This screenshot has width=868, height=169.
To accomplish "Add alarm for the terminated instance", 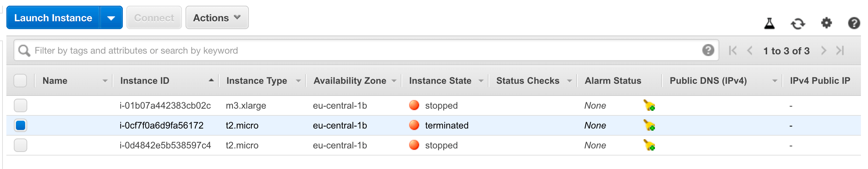I will coord(649,125).
